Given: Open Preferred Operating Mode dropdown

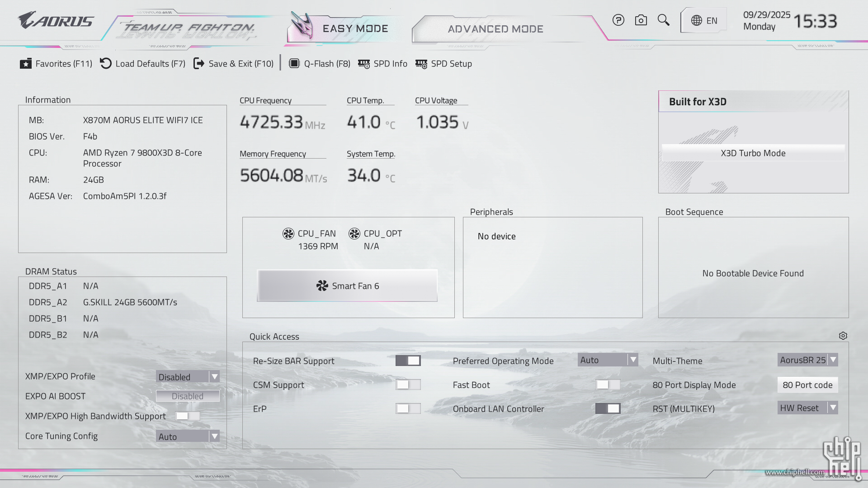Looking at the screenshot, I should [608, 360].
